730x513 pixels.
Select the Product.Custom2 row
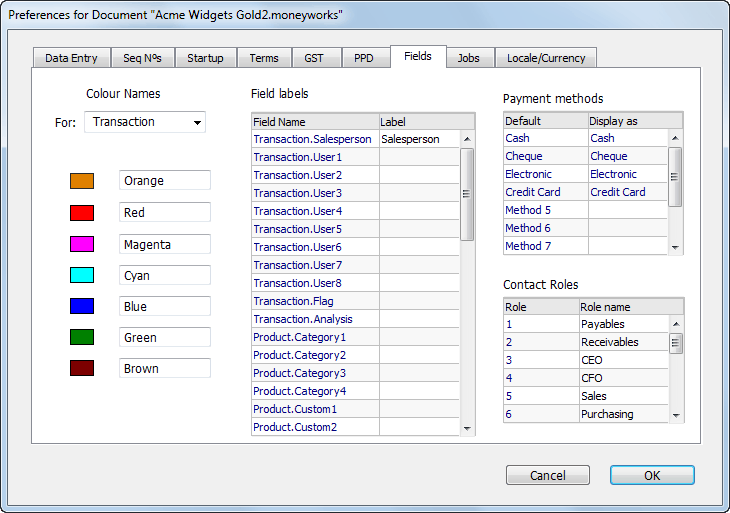coord(356,427)
